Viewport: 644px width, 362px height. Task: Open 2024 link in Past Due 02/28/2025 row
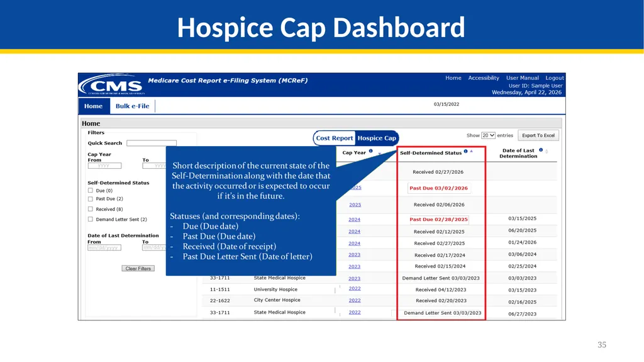point(355,220)
